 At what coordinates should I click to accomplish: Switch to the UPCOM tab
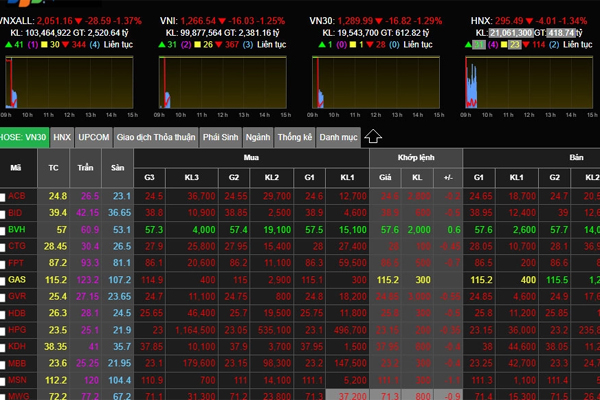[x=94, y=136]
